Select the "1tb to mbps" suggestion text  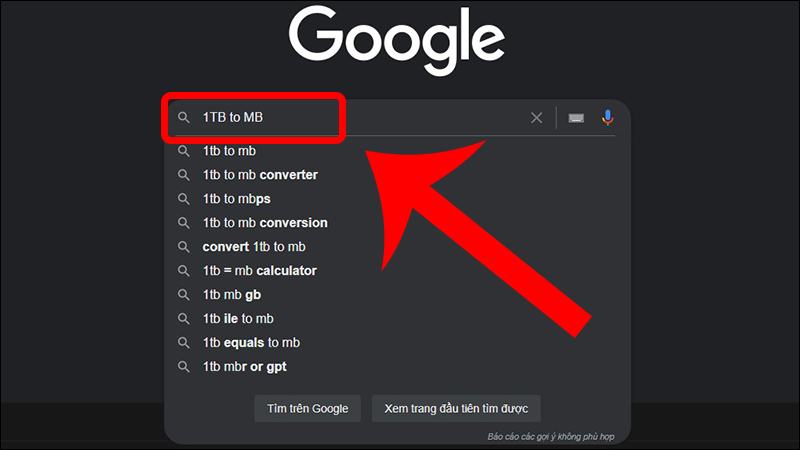click(237, 199)
